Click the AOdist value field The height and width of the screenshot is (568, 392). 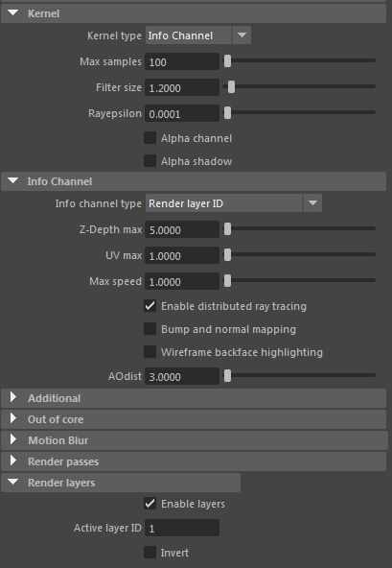click(182, 376)
